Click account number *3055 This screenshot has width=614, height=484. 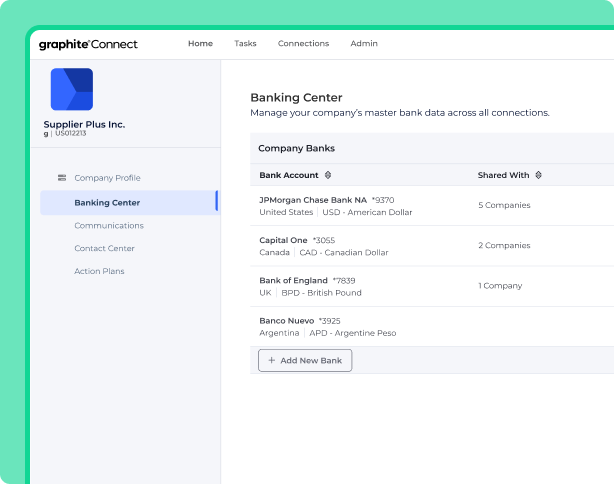click(324, 240)
